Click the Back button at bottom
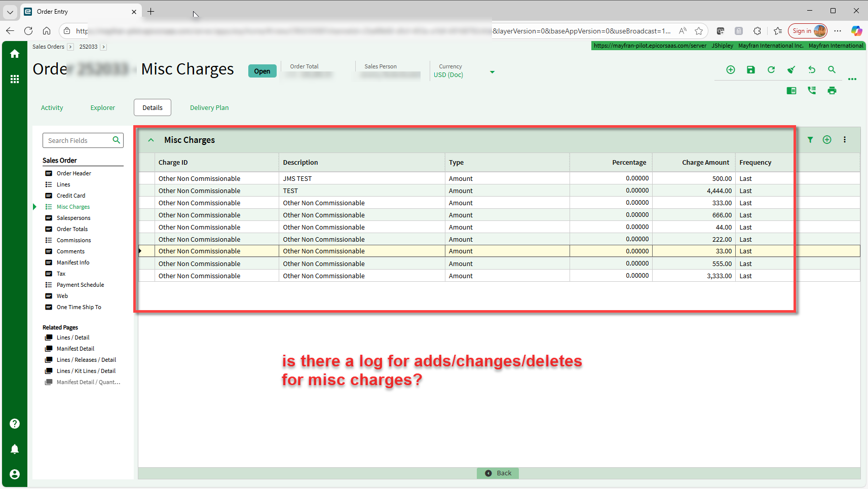This screenshot has height=489, width=868. pos(498,473)
